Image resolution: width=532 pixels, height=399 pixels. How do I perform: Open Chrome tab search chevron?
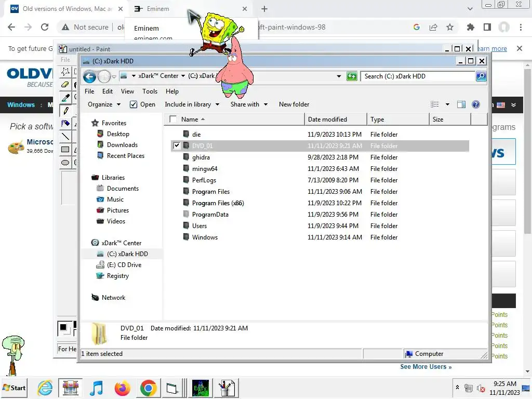[x=470, y=9]
